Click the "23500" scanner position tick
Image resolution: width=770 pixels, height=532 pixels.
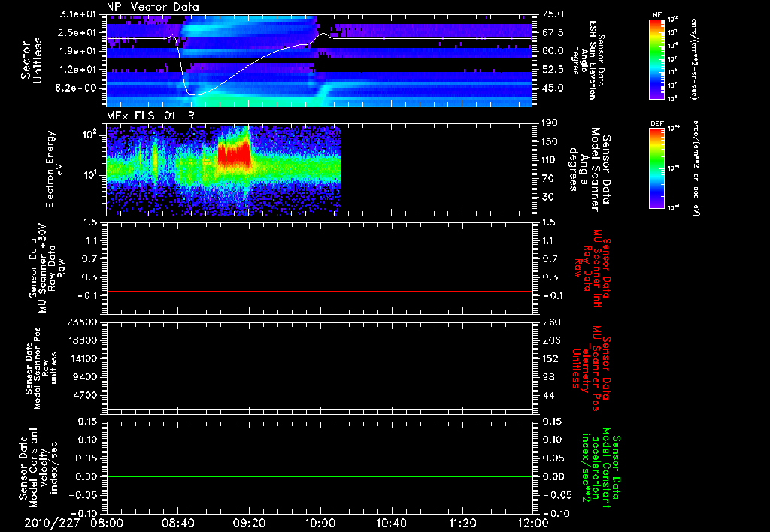(x=83, y=322)
